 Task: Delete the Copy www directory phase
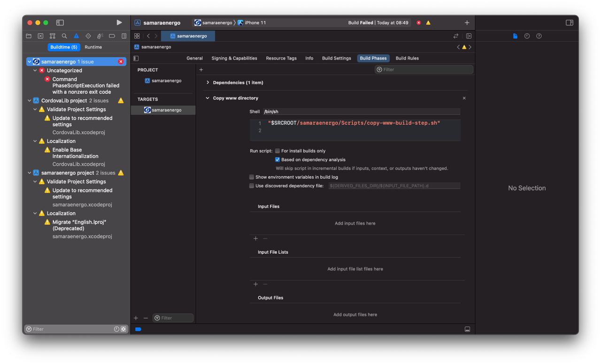[464, 98]
